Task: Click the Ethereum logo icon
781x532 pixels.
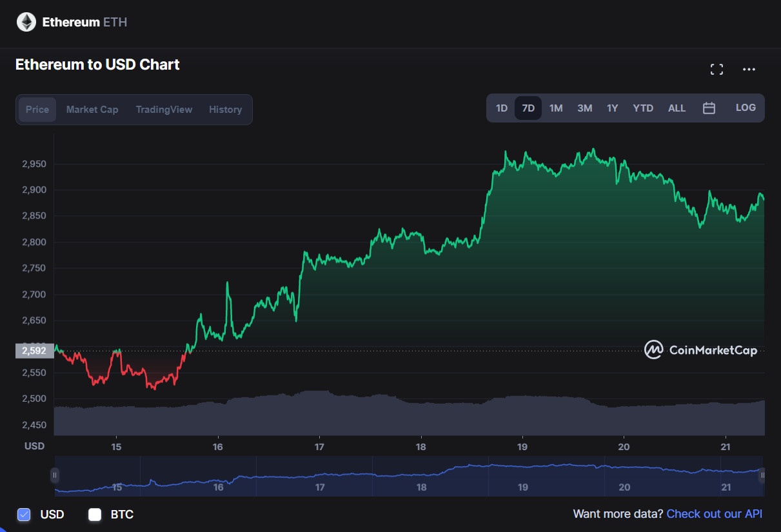Action: click(25, 21)
